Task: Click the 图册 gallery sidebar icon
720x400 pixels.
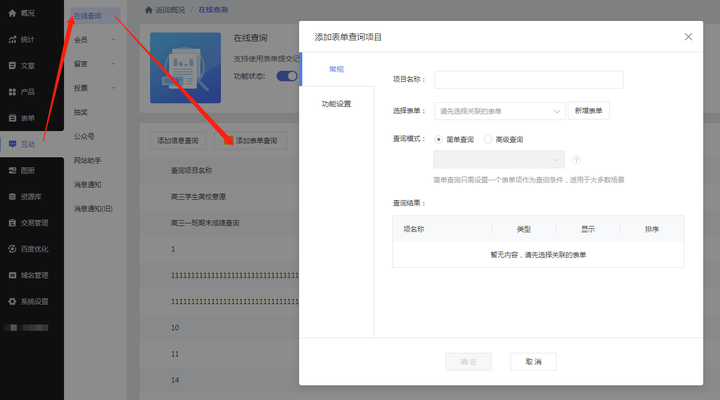Action: pyautogui.click(x=11, y=170)
